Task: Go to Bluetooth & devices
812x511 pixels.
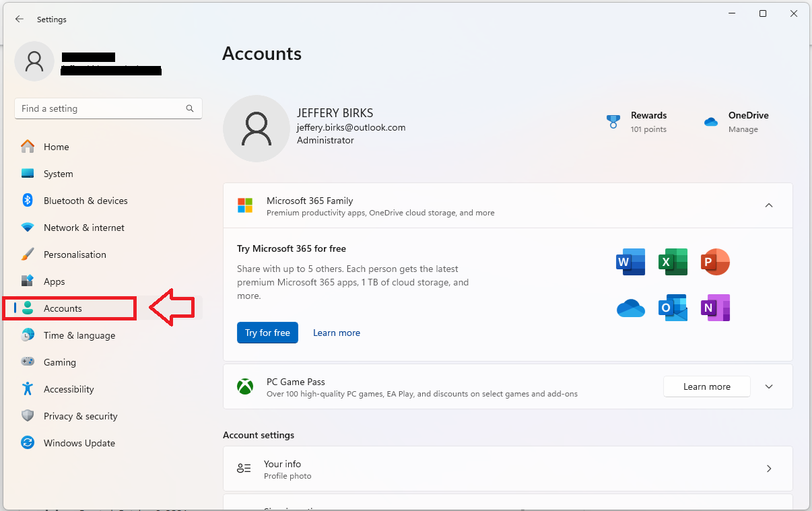Action: click(85, 201)
